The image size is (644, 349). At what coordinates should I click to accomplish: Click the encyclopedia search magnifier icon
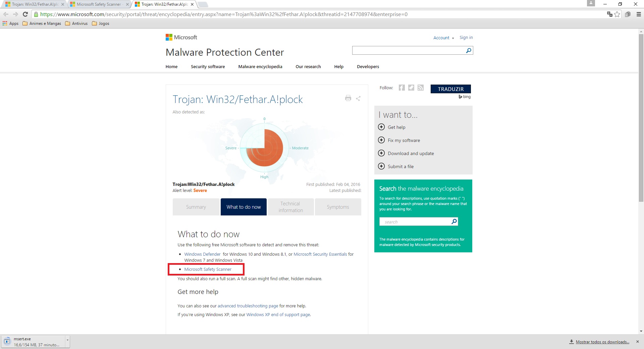[454, 221]
